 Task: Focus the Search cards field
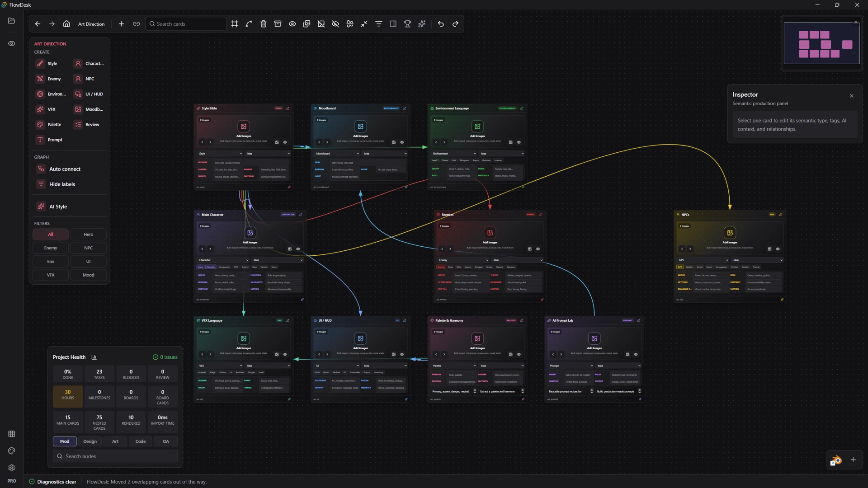[186, 24]
